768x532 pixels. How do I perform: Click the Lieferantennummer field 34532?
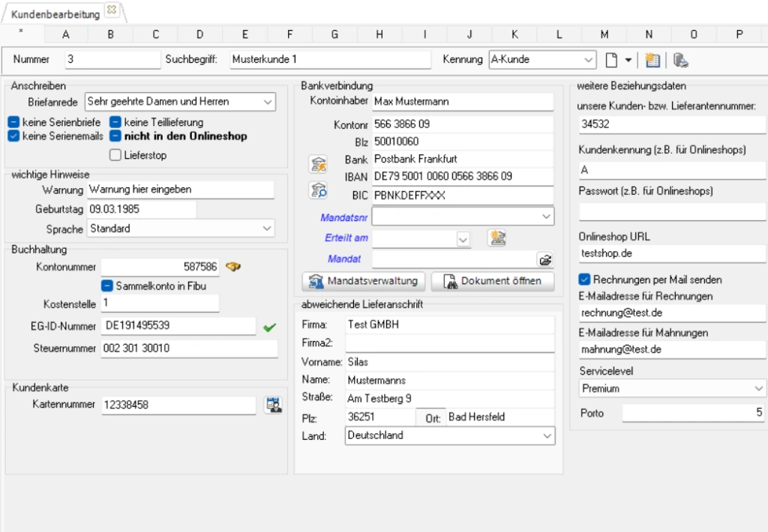pos(672,124)
